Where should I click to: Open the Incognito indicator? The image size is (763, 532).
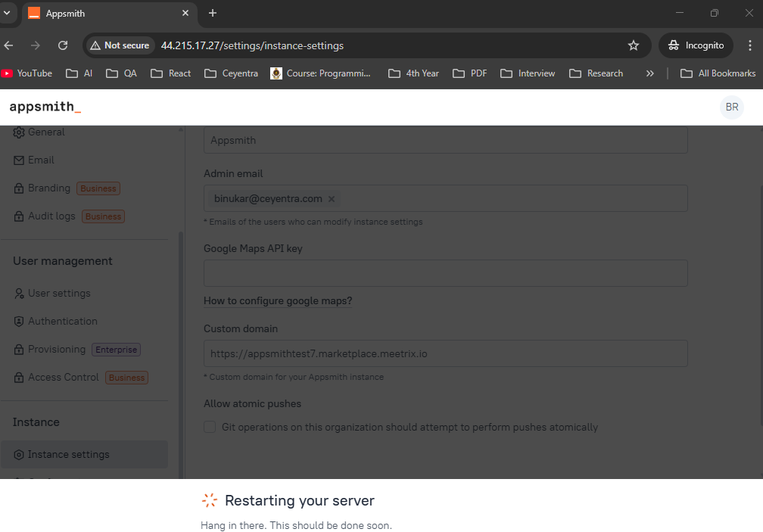pos(696,45)
